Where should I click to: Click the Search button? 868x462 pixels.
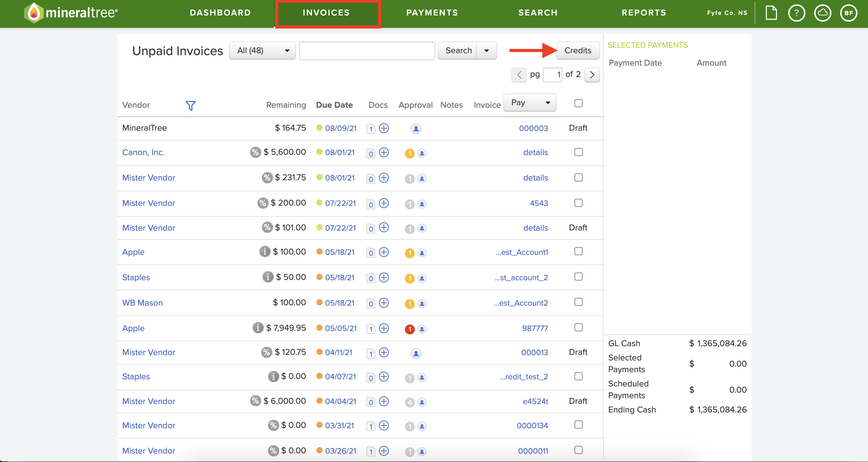pos(458,50)
